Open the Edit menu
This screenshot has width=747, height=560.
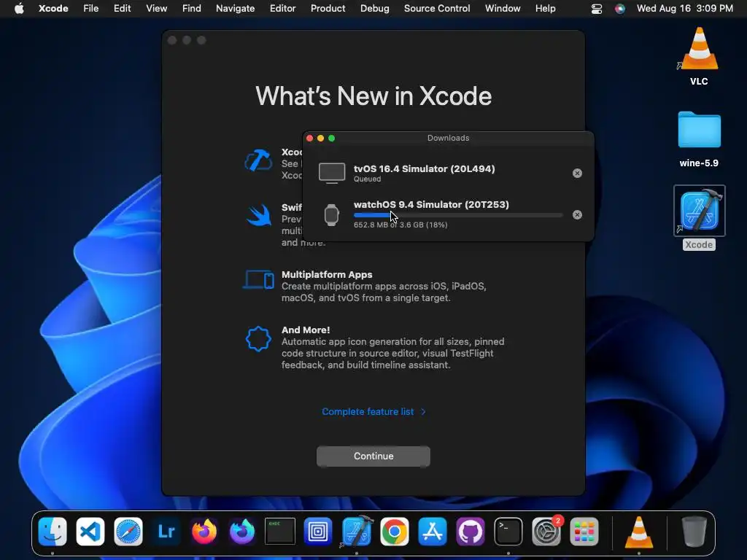point(122,9)
